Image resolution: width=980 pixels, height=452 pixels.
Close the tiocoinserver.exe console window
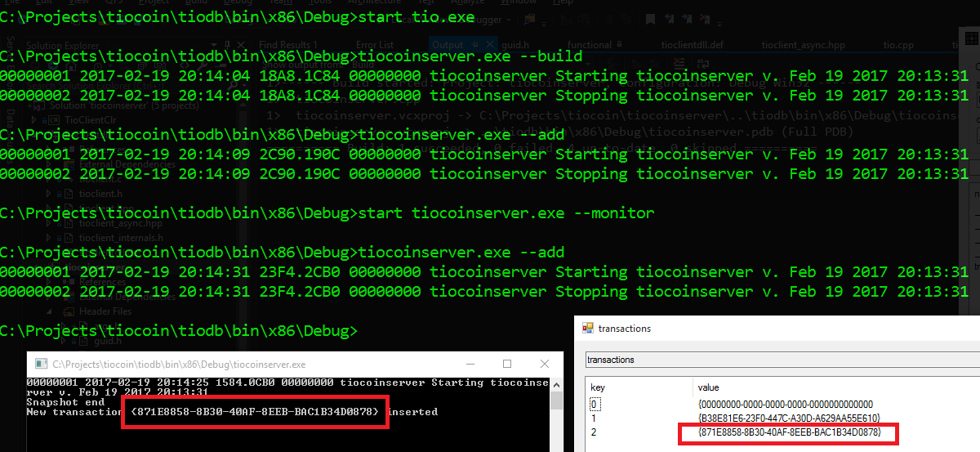pos(544,364)
